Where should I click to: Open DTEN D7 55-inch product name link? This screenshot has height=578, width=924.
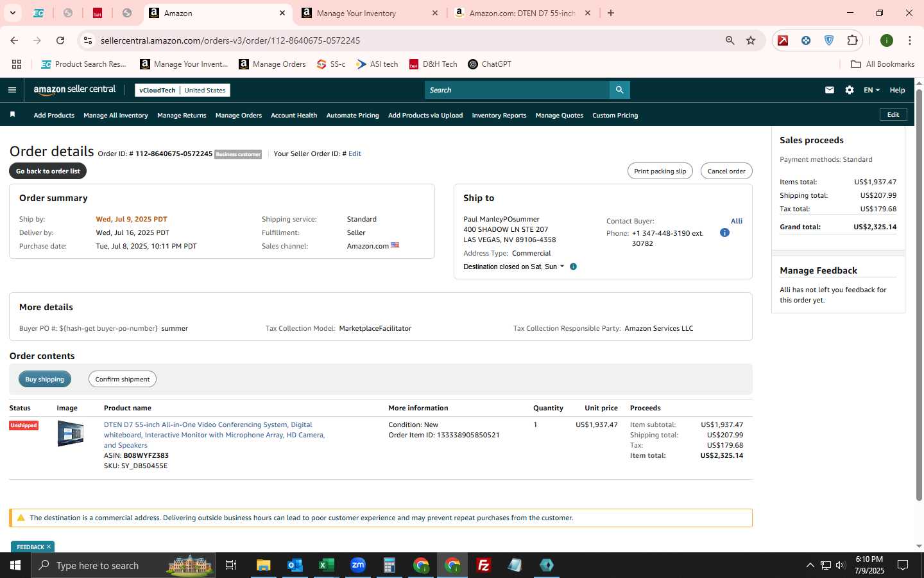[x=214, y=435]
